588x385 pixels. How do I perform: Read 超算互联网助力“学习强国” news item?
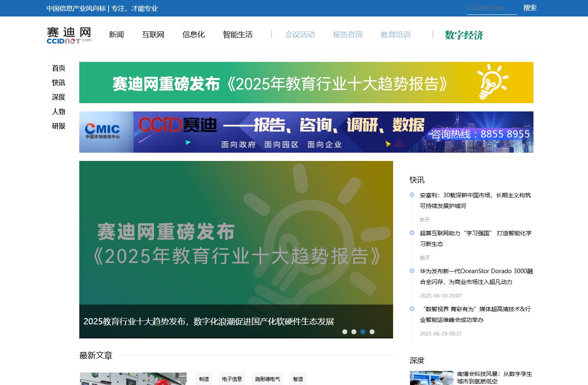coord(476,239)
